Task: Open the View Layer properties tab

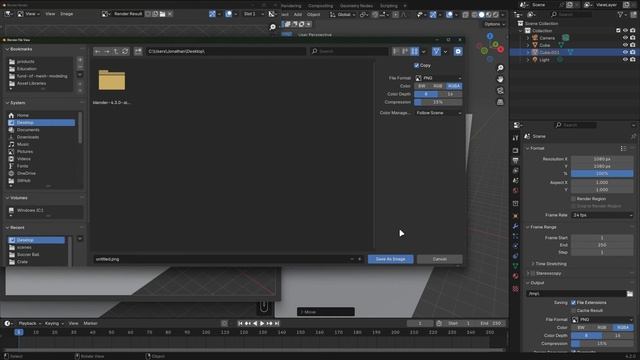Action: click(x=516, y=171)
